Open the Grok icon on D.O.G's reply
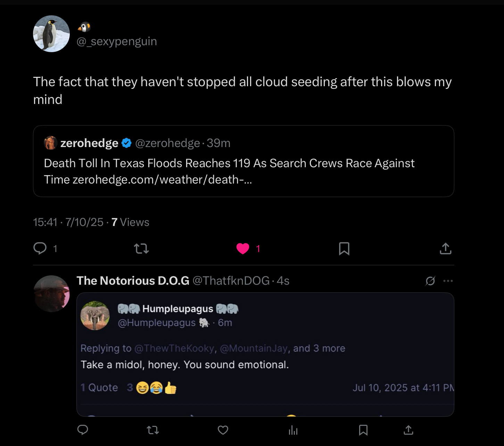This screenshot has height=446, width=504. (x=430, y=281)
